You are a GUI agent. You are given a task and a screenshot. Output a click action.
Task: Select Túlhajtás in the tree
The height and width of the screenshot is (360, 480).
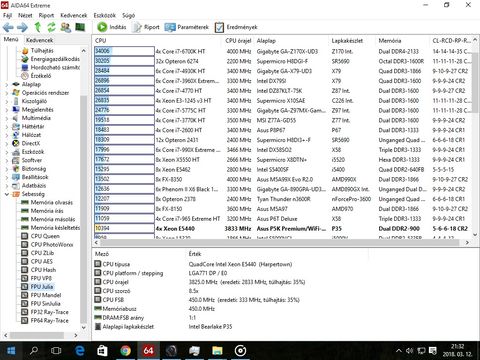click(x=42, y=51)
